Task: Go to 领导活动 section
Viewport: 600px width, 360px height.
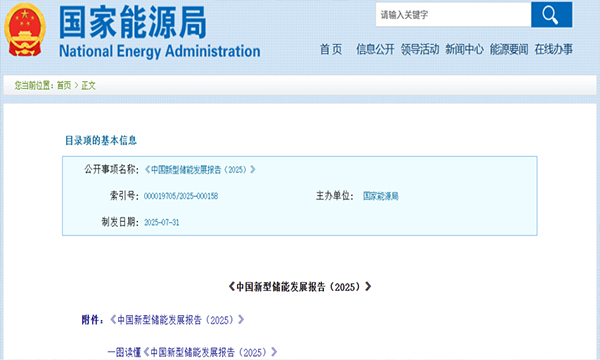Action: click(x=420, y=49)
